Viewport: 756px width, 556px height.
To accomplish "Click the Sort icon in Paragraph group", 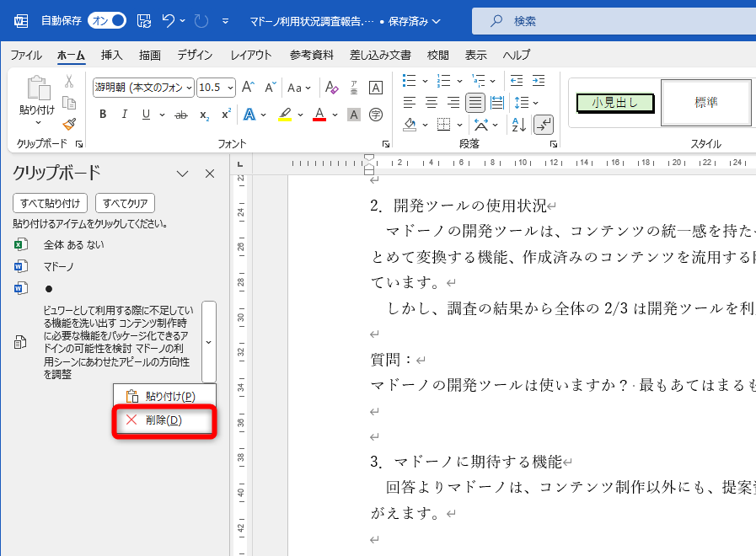I will 517,125.
